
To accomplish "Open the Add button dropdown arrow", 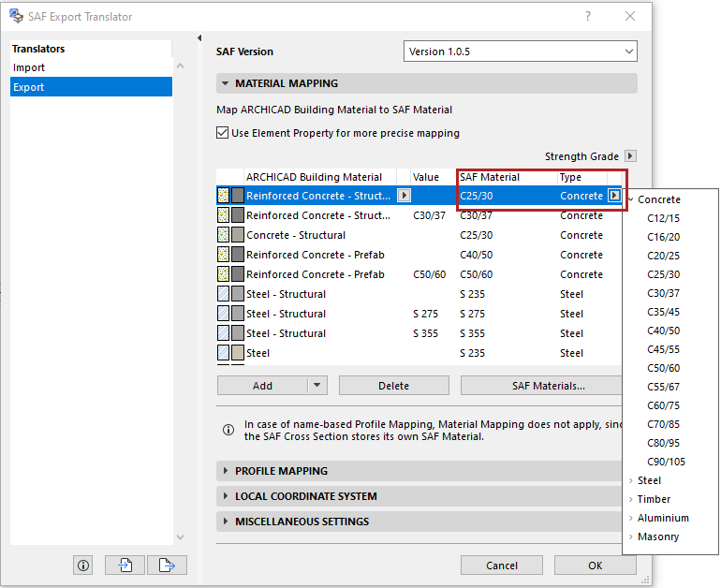I will point(317,385).
